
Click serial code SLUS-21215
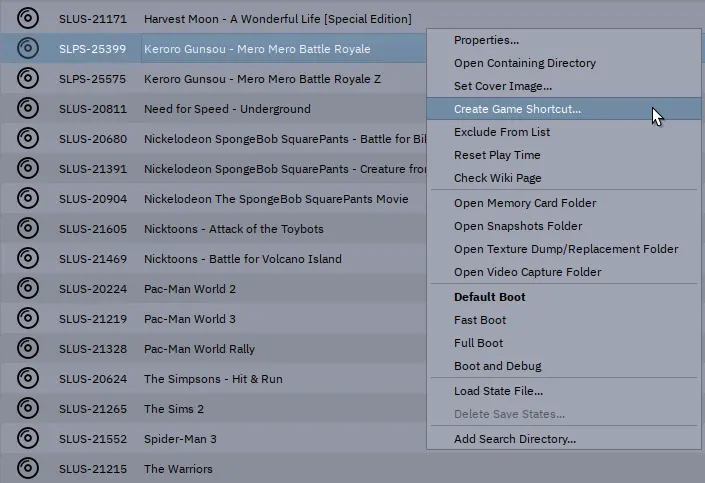pyautogui.click(x=93, y=469)
